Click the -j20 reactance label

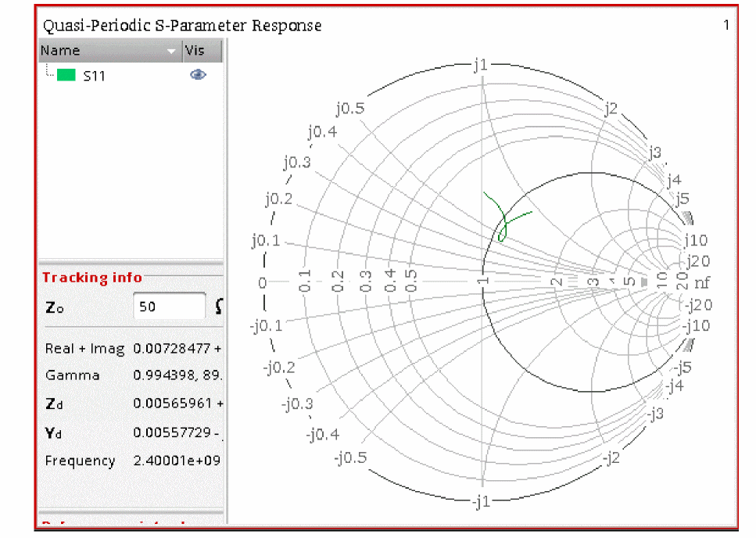(699, 305)
